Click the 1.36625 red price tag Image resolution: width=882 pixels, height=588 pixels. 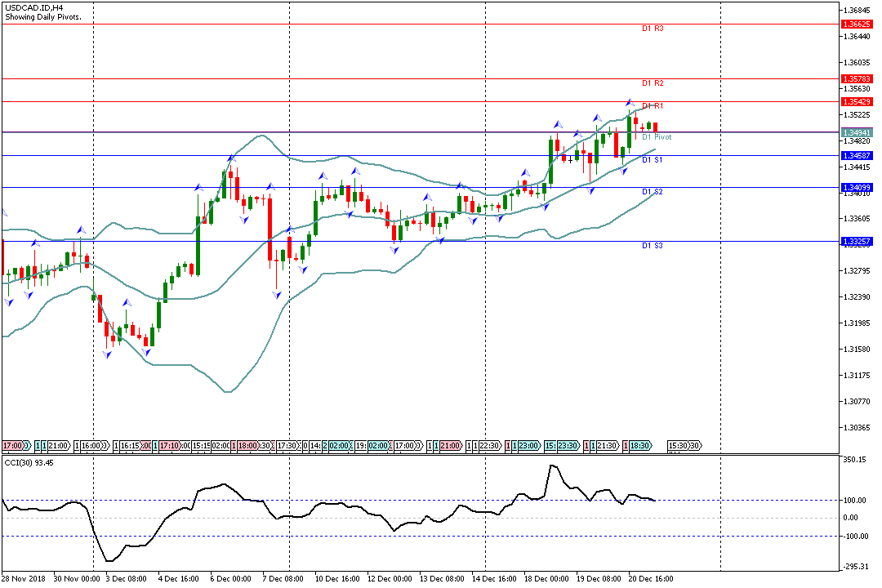point(857,24)
